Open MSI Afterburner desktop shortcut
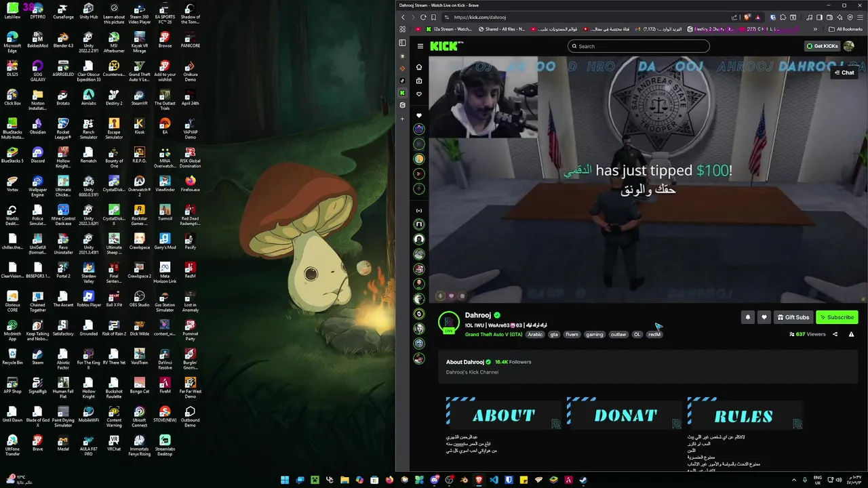 114,42
